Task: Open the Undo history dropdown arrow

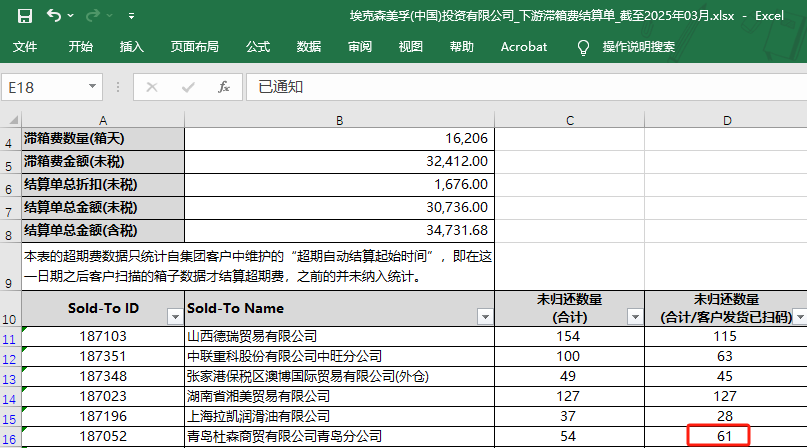Action: coord(71,16)
